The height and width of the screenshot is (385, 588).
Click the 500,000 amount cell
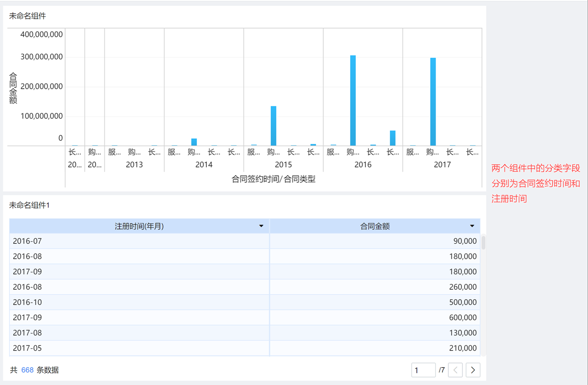click(375, 302)
